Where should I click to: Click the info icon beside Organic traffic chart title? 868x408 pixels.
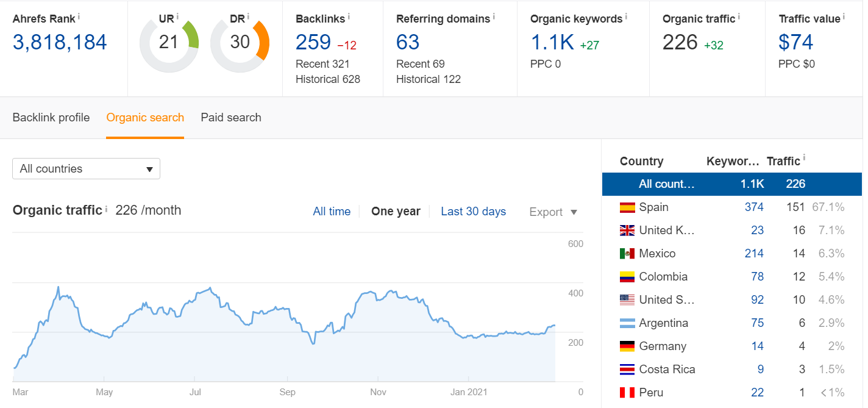pos(106,208)
